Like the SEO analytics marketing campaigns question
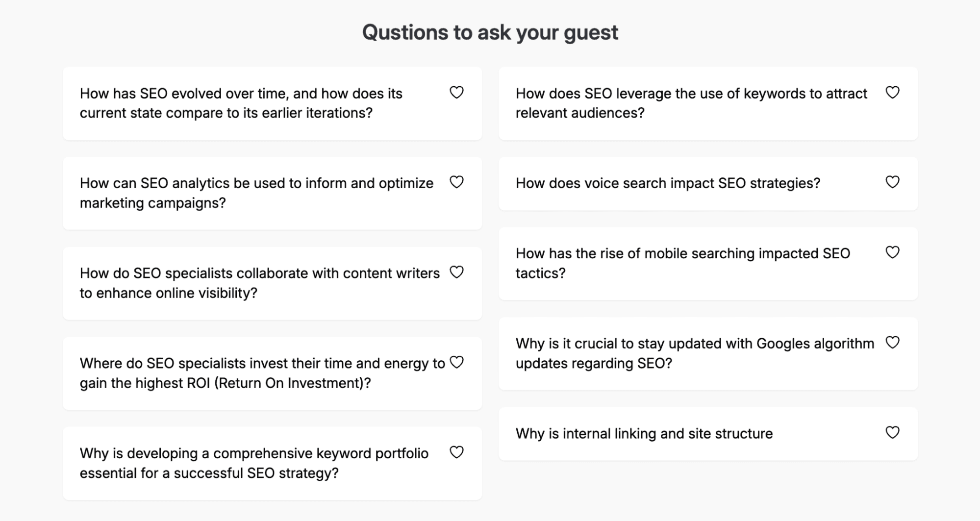This screenshot has height=521, width=980. pyautogui.click(x=456, y=182)
